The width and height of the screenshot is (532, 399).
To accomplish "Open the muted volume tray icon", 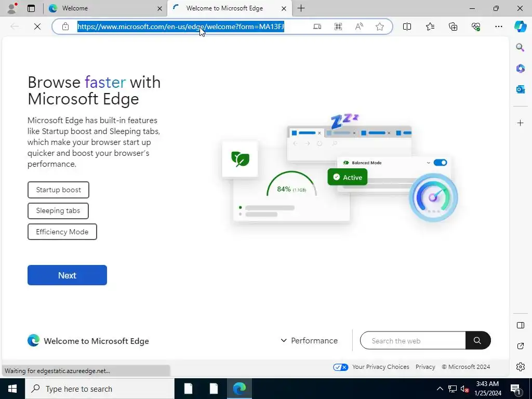I will (x=464, y=389).
